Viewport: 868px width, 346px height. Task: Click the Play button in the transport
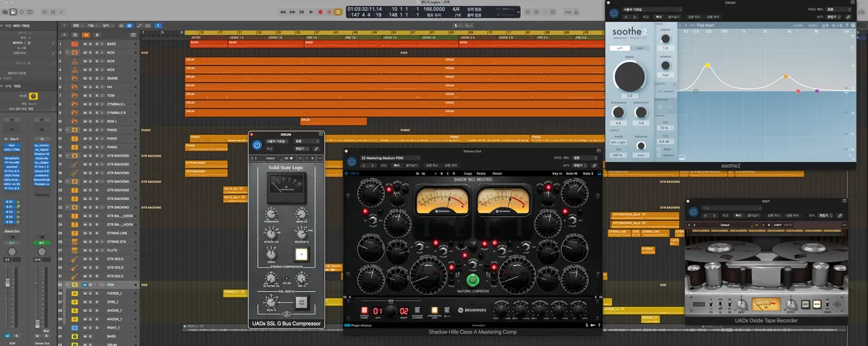tap(311, 12)
